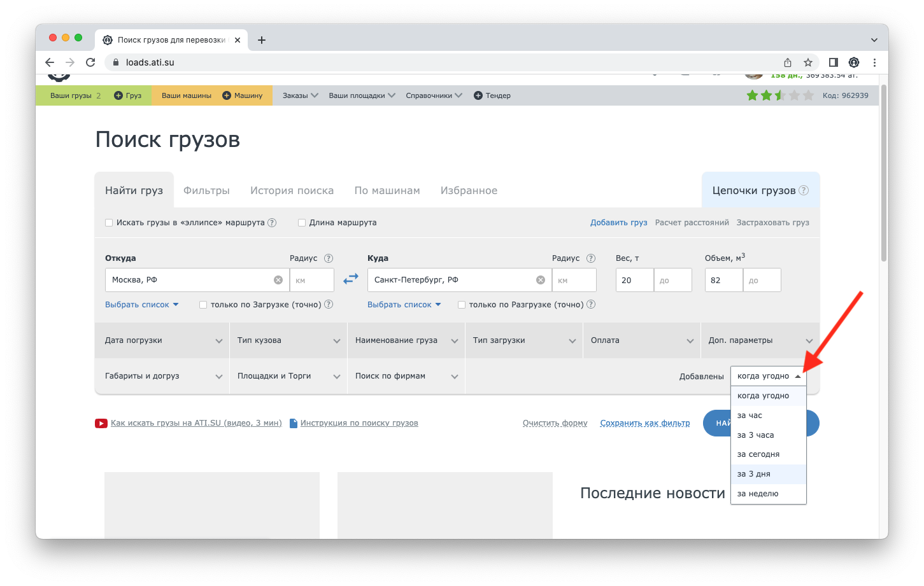The image size is (924, 586).
Task: Expand the Площадки и Торги filter
Action: (288, 376)
